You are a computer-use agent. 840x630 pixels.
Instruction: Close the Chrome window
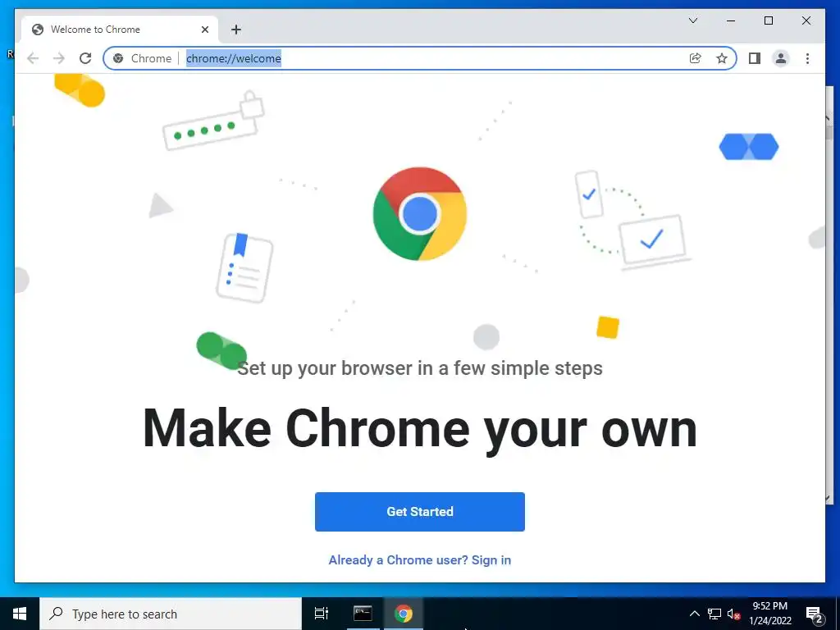pos(806,21)
